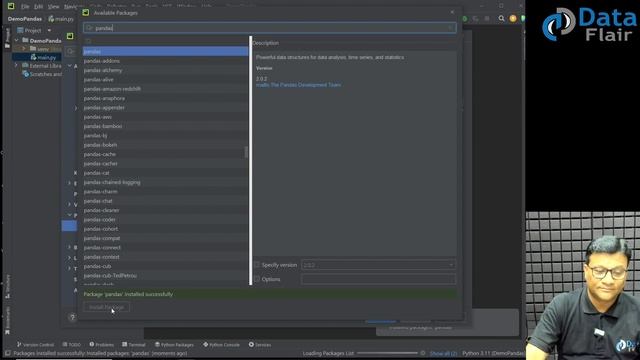This screenshot has height=360, width=640.
Task: Open the View menu
Action: pos(53,7)
